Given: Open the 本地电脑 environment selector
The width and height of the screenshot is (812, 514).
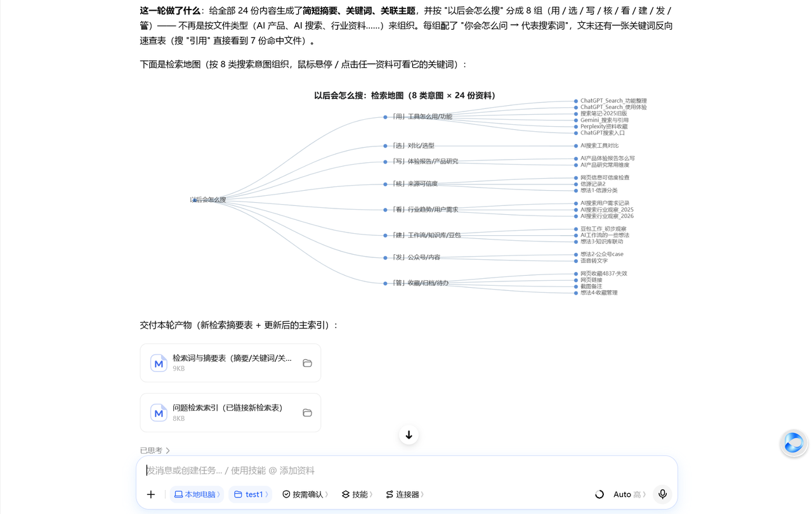Looking at the screenshot, I should click(197, 494).
